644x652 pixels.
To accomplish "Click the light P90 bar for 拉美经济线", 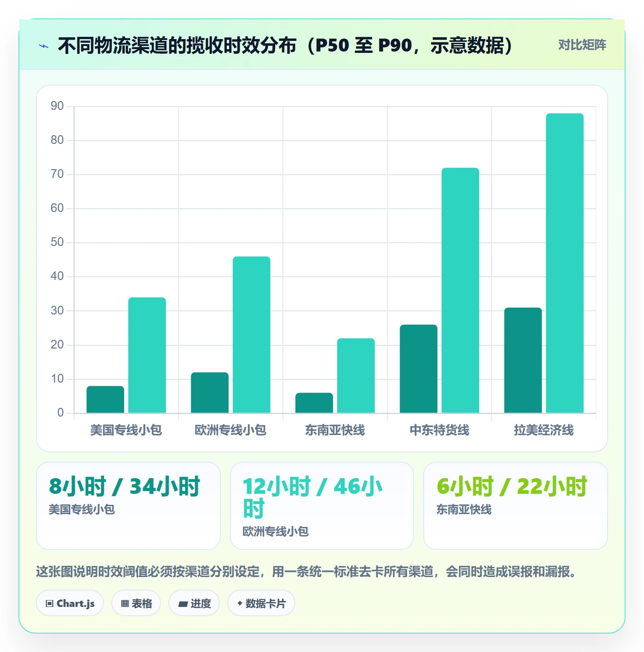I will coord(565,263).
